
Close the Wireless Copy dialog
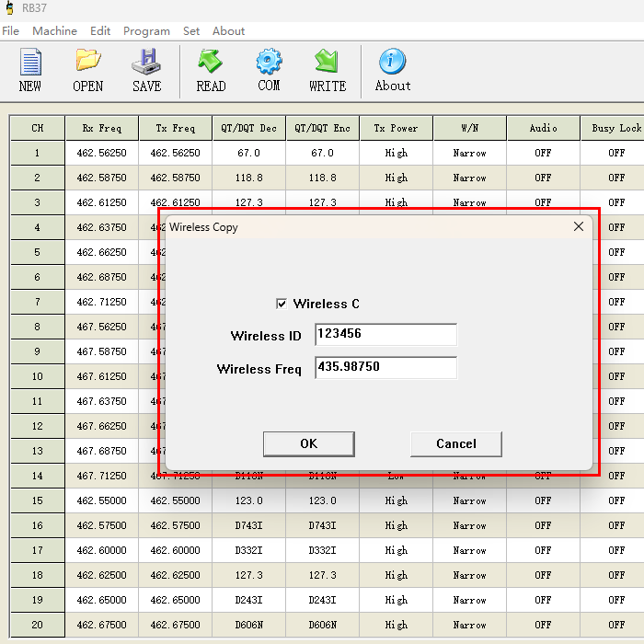579,226
